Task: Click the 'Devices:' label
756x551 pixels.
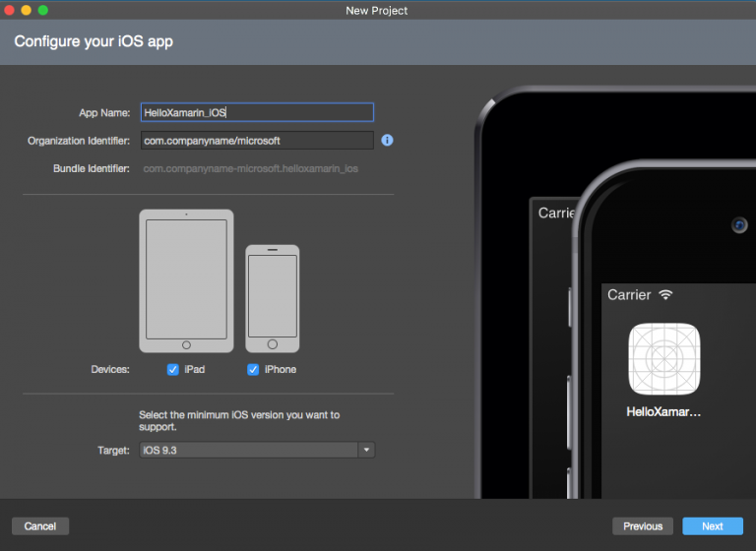Action: [x=110, y=369]
